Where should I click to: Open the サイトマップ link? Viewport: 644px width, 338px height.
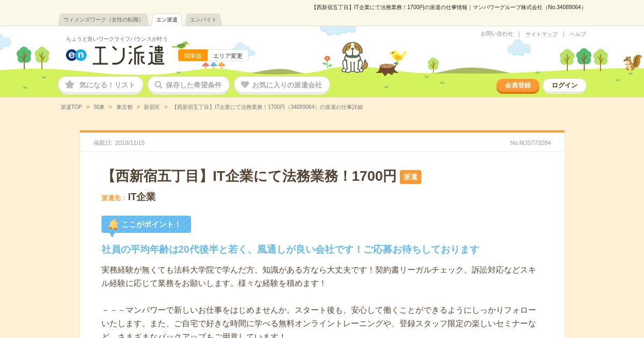pos(541,34)
